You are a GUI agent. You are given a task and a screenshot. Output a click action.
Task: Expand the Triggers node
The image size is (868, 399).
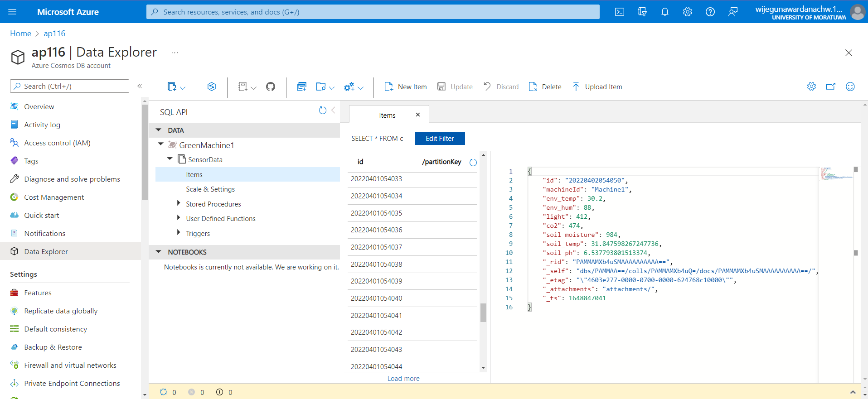coord(179,233)
